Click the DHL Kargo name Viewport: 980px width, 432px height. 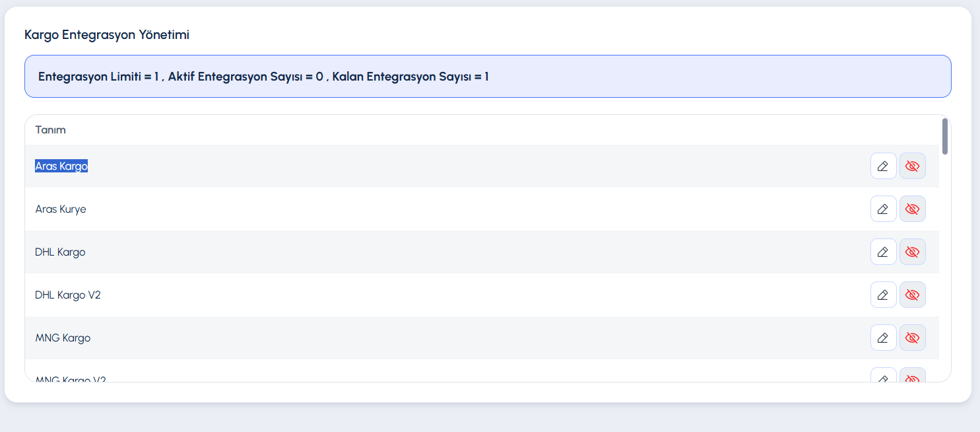point(60,252)
